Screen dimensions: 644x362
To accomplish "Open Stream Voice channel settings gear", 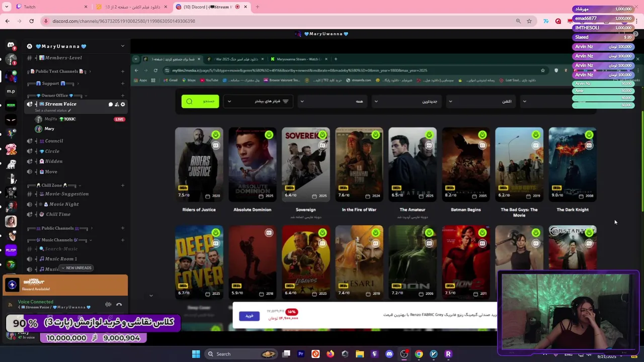I will point(123,104).
